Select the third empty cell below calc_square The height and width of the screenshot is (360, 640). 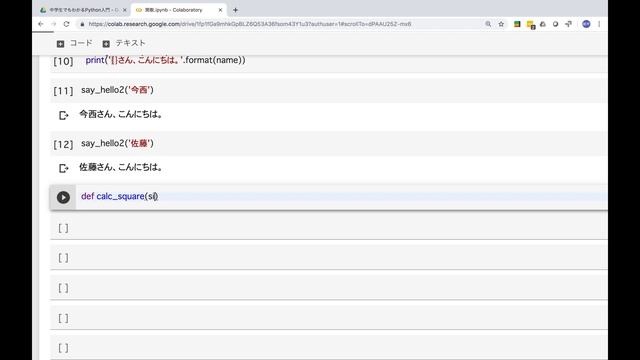pos(329,288)
